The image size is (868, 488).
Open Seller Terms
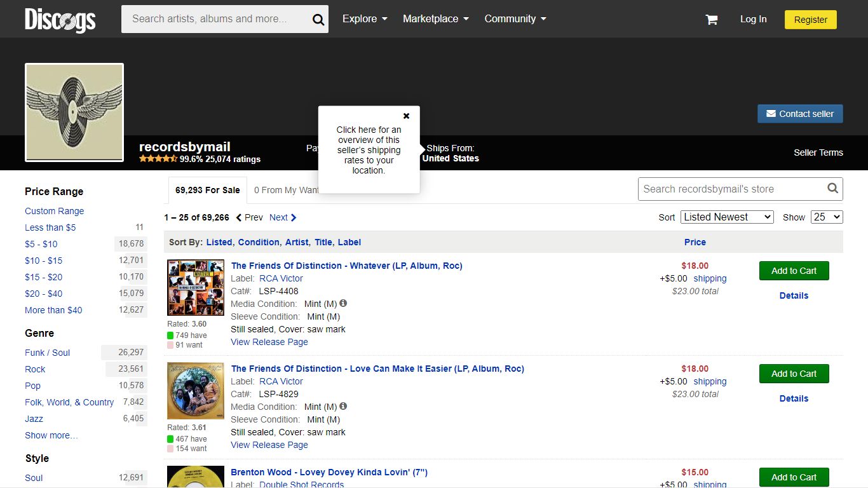point(818,152)
